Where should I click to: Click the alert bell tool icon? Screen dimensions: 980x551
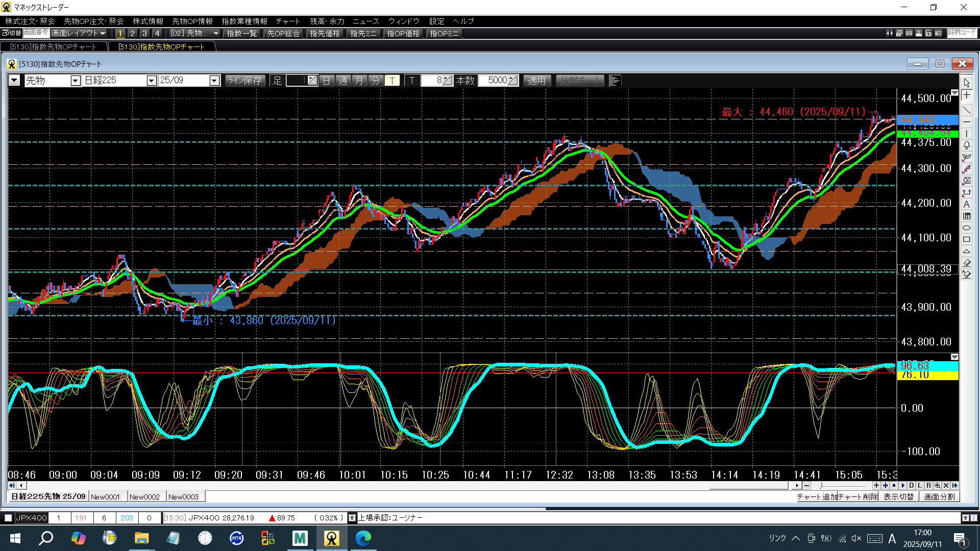967,145
